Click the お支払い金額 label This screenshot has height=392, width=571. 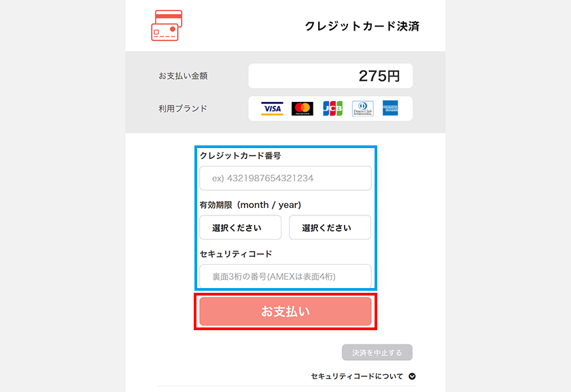(x=183, y=75)
